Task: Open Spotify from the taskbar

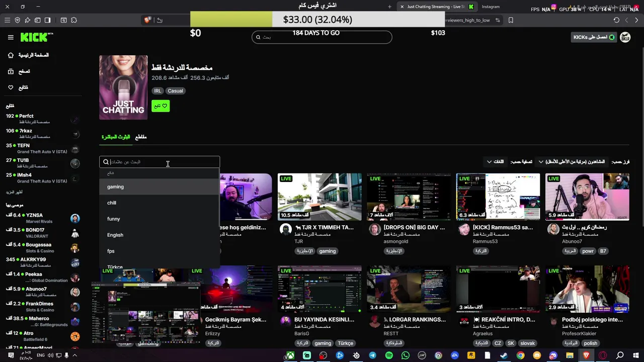Action: click(x=389, y=355)
